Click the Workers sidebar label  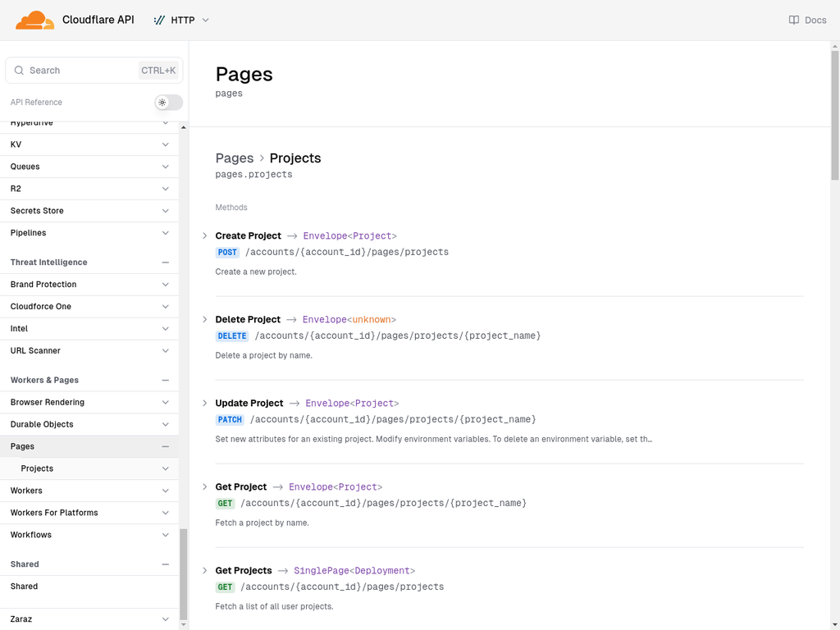[x=26, y=491]
